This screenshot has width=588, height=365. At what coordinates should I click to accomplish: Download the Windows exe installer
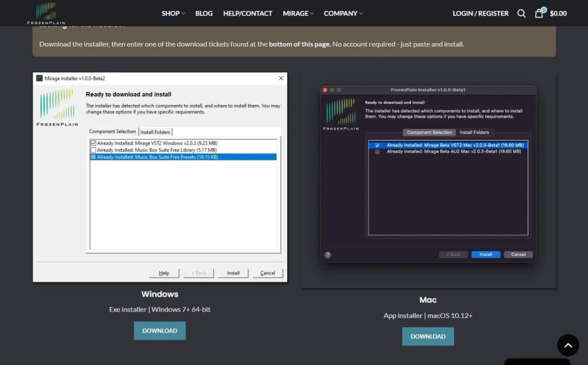160,331
